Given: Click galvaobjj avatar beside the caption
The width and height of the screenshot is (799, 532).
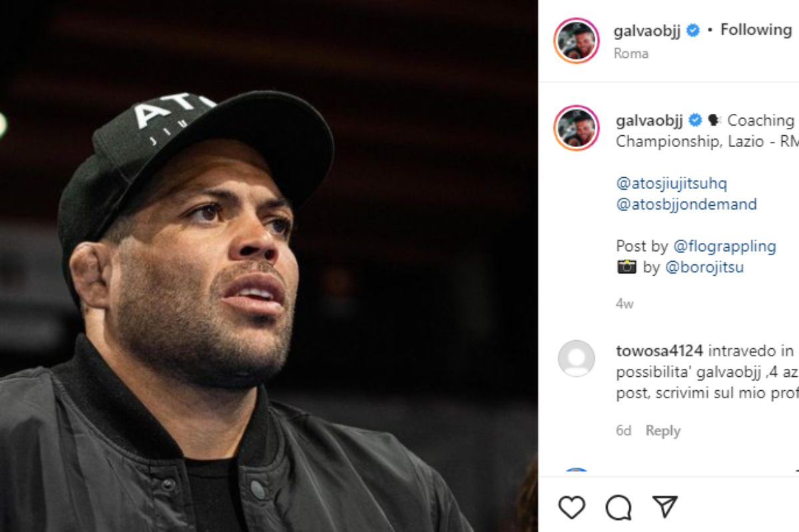Looking at the screenshot, I should 577,128.
